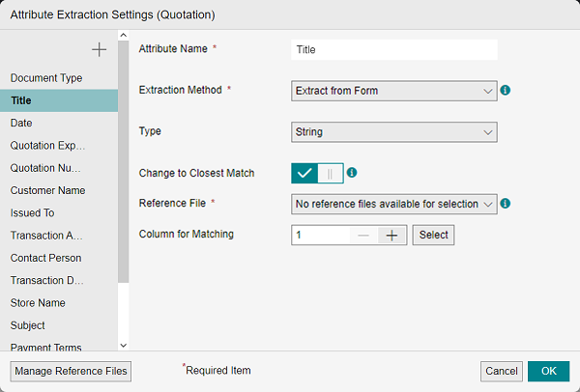580x392 pixels.
Task: Open the Extraction Method dropdown
Action: (x=393, y=91)
